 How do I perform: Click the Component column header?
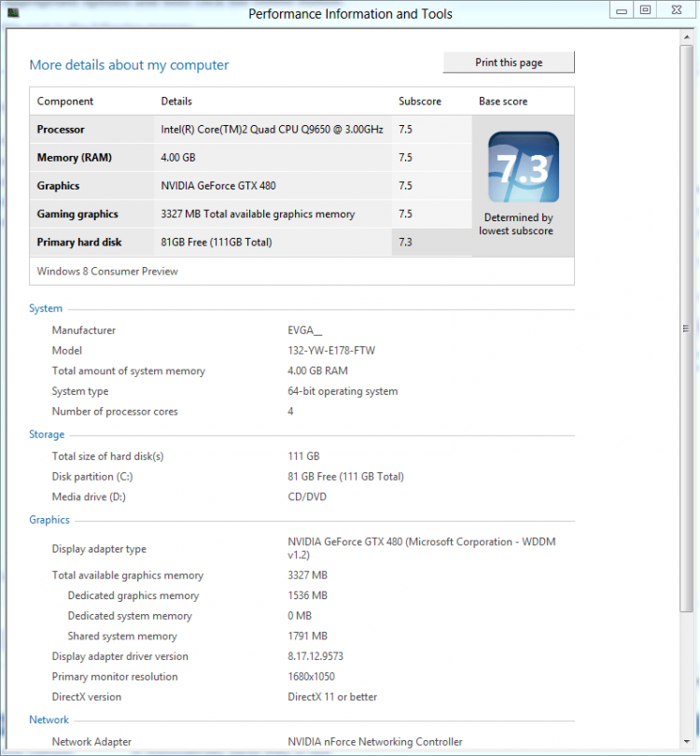pyautogui.click(x=65, y=102)
